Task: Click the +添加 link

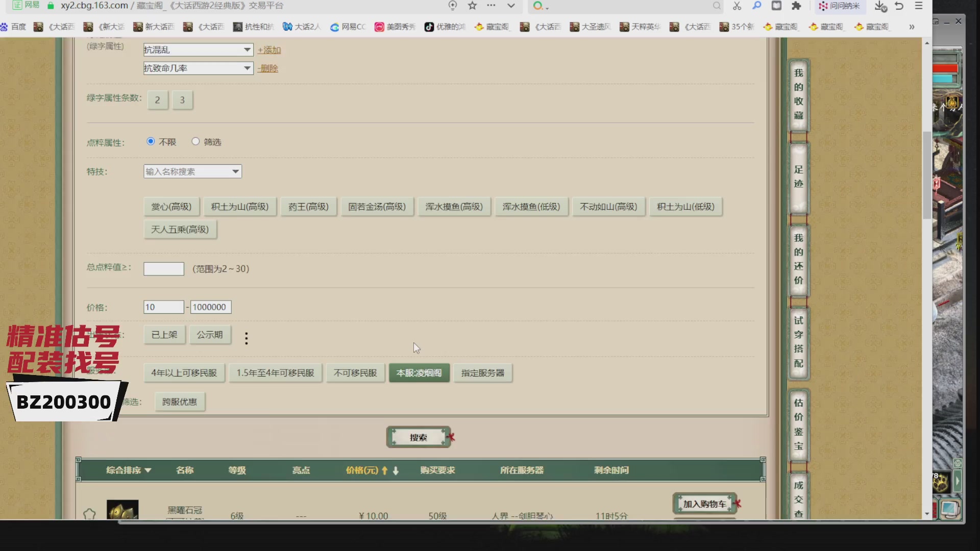Action: click(269, 50)
